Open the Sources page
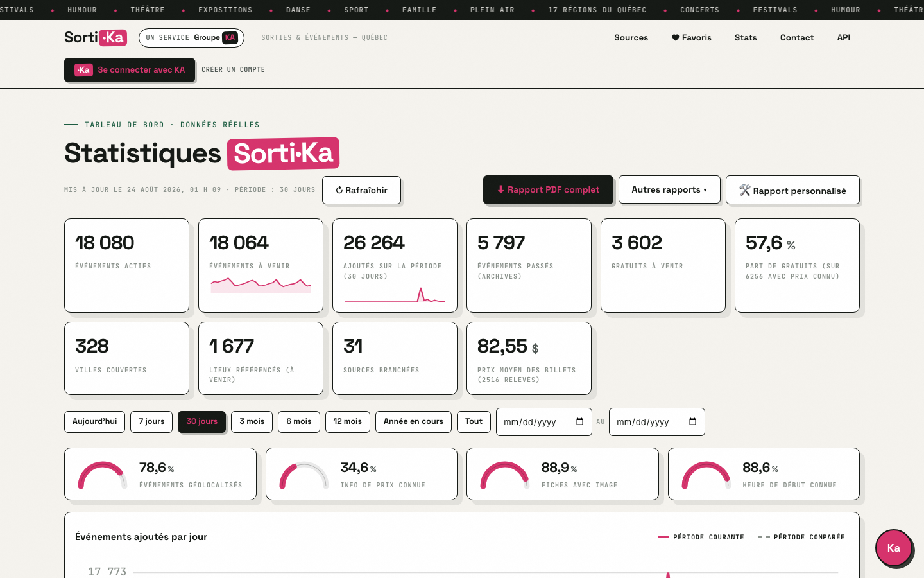 631,38
